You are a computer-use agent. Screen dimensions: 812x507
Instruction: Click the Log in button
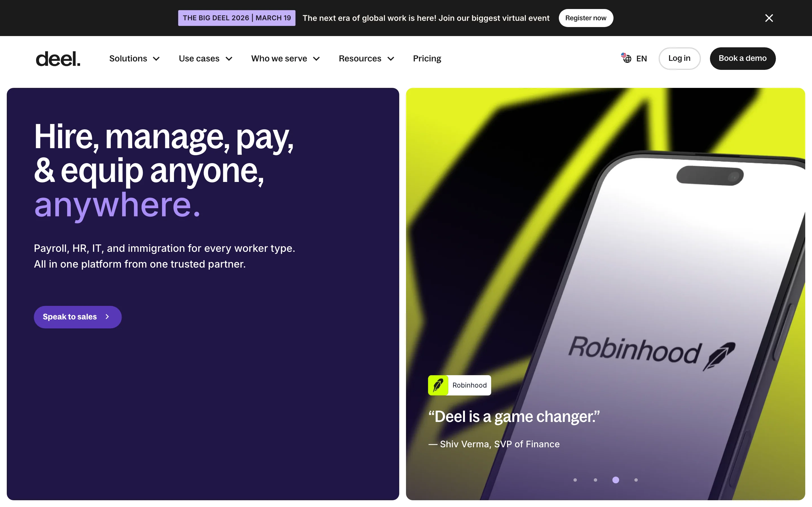679,58
